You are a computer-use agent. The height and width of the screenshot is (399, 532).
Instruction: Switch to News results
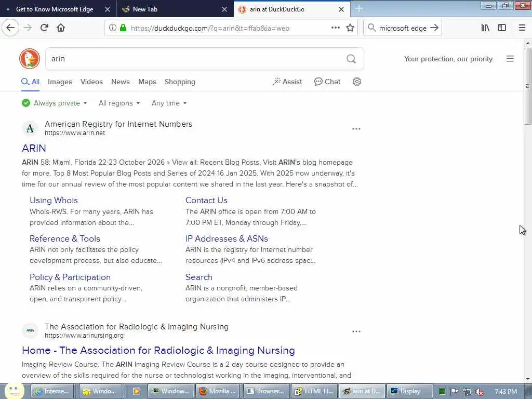point(121,82)
